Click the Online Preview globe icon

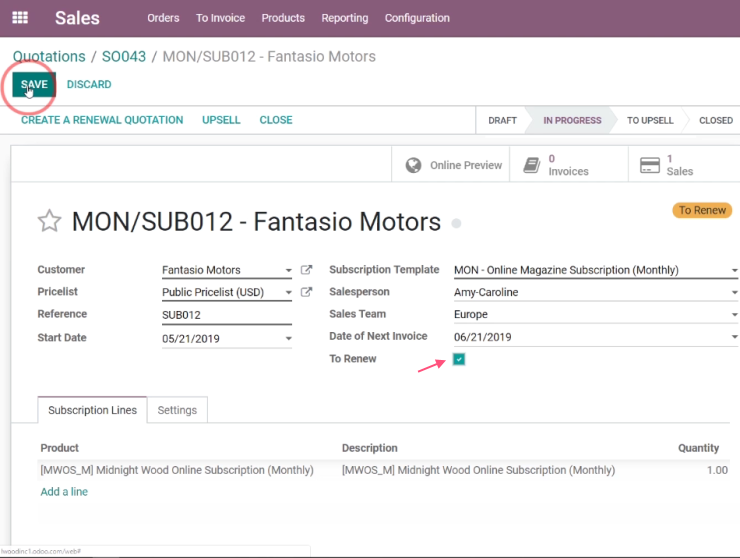(413, 165)
